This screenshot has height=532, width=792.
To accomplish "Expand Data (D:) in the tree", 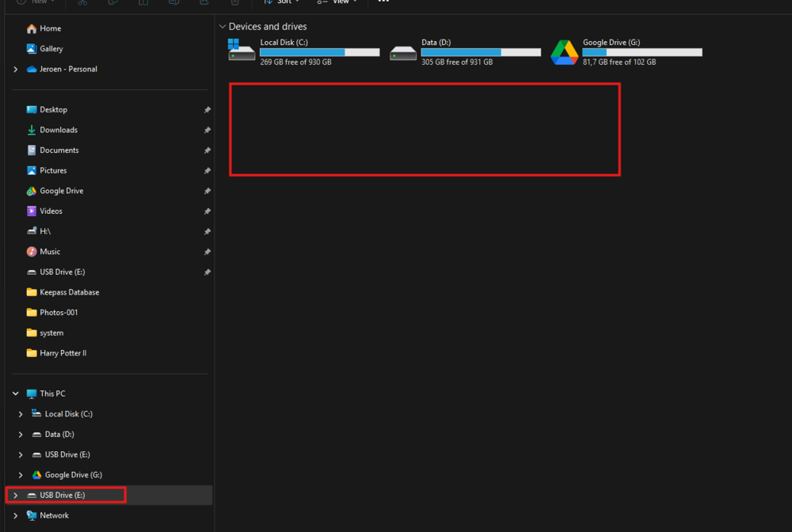I will [x=21, y=434].
